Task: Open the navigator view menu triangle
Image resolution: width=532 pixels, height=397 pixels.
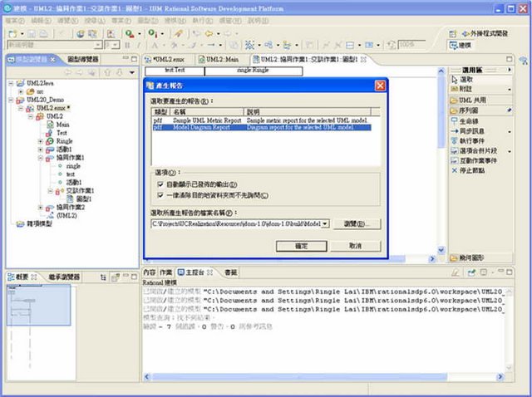Action: (132, 72)
